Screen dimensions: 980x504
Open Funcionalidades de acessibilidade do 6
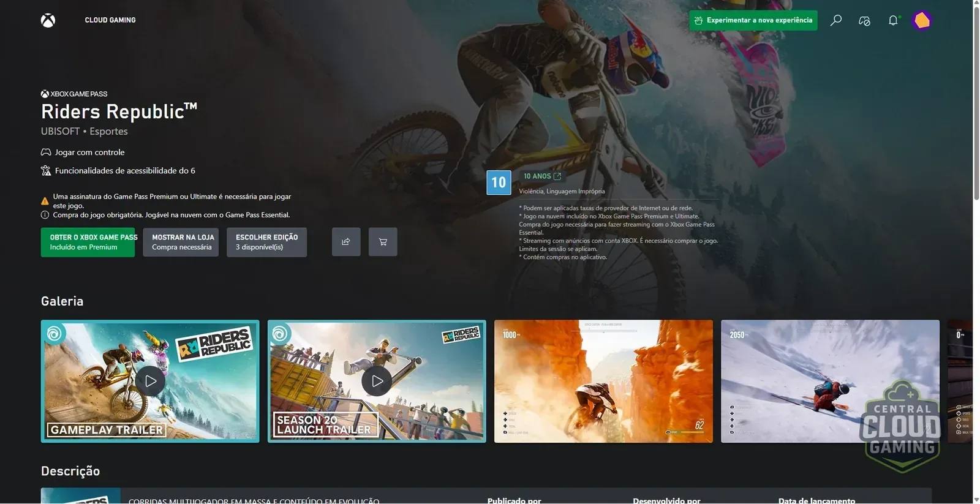125,171
